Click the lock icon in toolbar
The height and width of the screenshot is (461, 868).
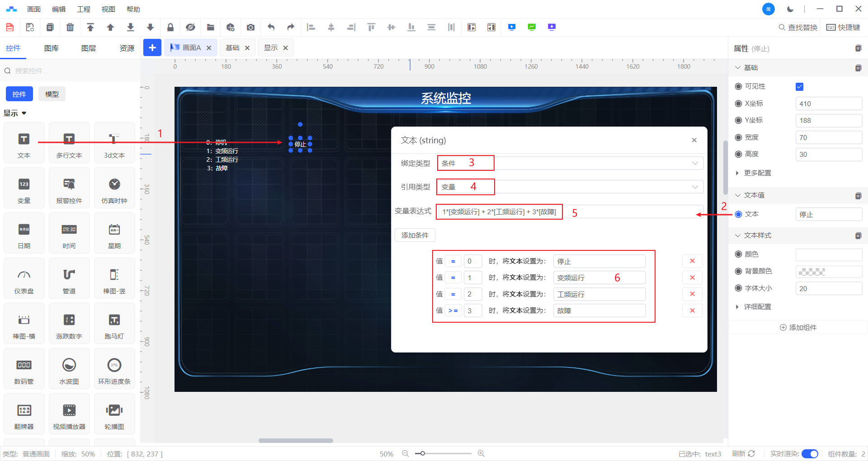tap(170, 28)
